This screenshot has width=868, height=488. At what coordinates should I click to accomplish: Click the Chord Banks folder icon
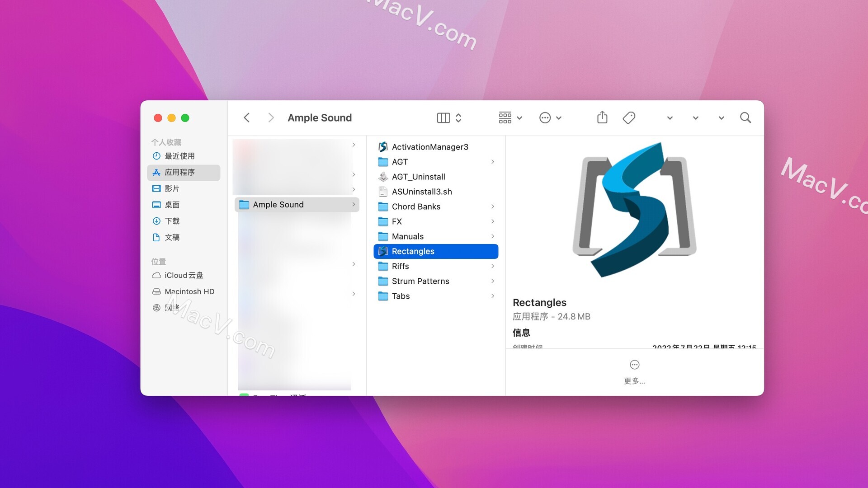pos(383,206)
